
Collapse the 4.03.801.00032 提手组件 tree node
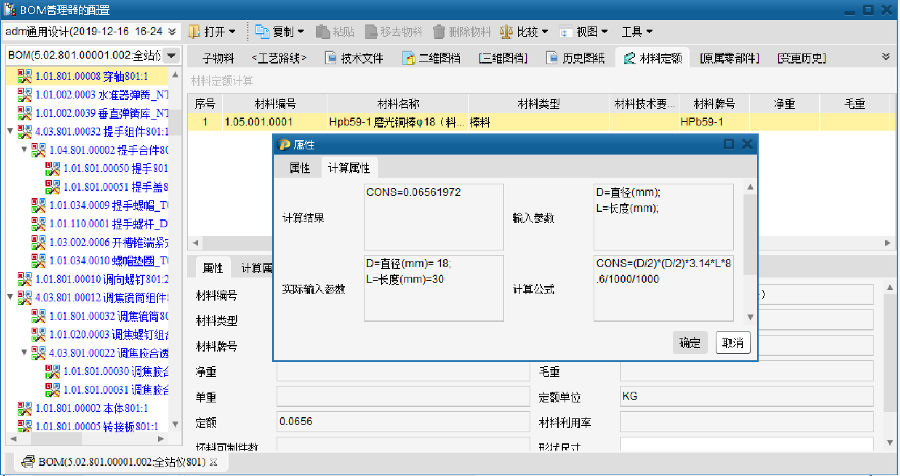[x=10, y=131]
